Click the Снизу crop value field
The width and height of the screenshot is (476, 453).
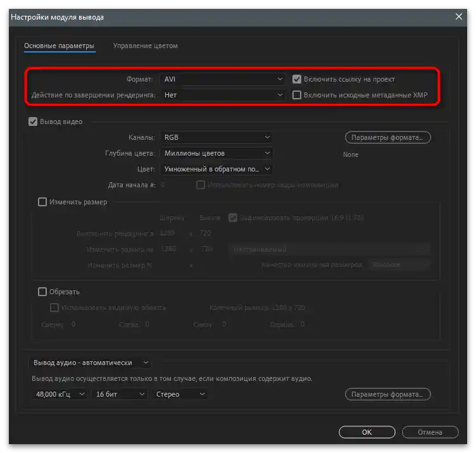pyautogui.click(x=224, y=324)
